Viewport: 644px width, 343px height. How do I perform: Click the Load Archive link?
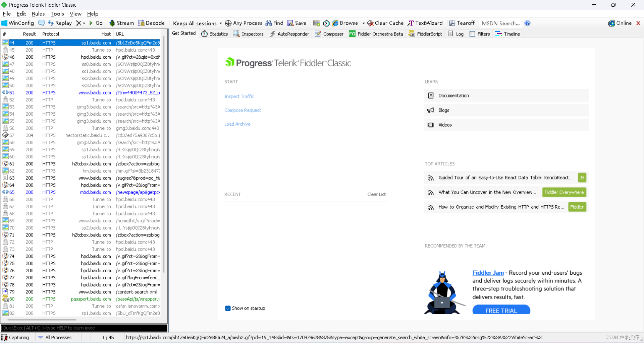point(237,124)
